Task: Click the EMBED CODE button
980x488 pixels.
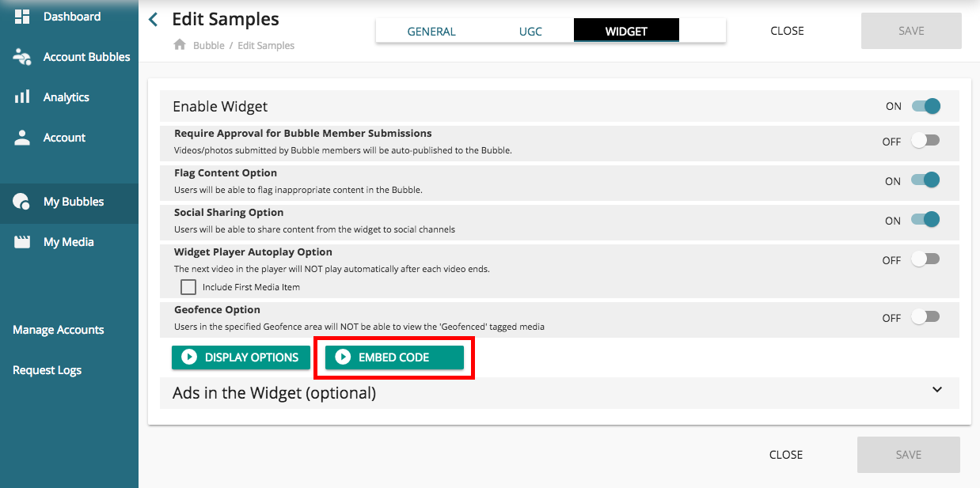Action: (394, 357)
